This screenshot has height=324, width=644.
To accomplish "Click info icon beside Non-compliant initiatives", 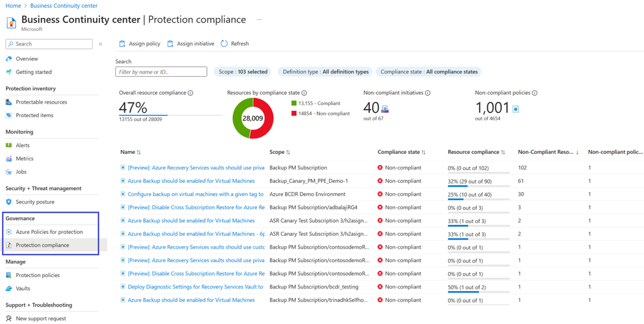I will [427, 93].
